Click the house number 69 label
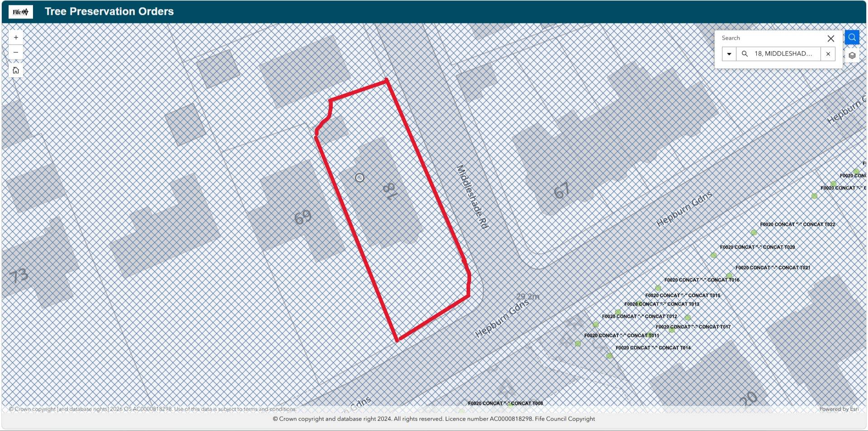The height and width of the screenshot is (431, 868). [x=302, y=217]
